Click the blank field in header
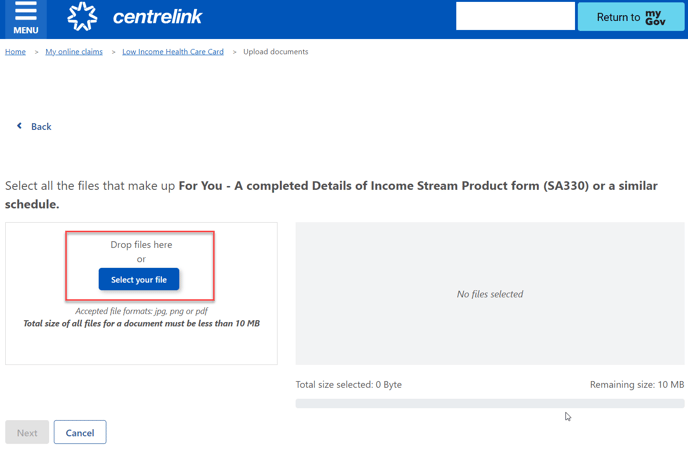The height and width of the screenshot is (452, 688). click(515, 16)
